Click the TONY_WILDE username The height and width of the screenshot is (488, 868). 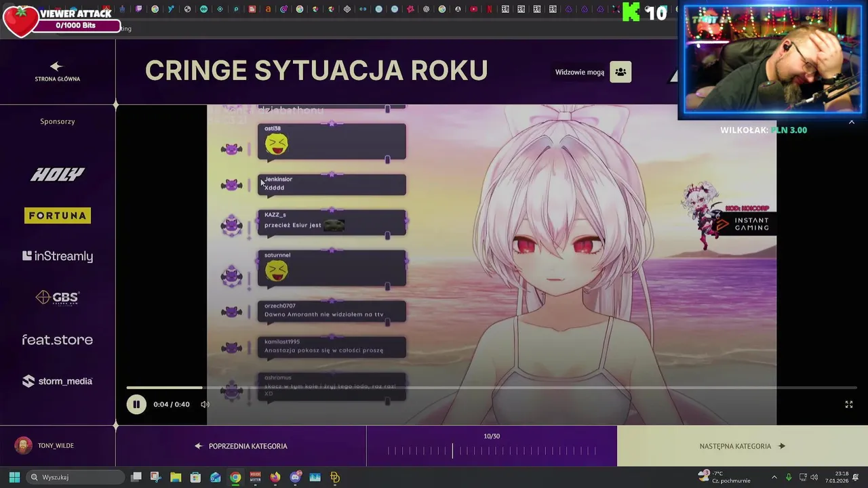click(56, 446)
